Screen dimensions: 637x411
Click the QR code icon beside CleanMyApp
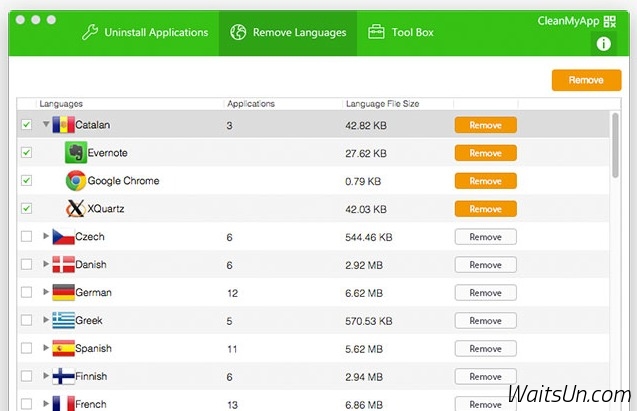610,20
